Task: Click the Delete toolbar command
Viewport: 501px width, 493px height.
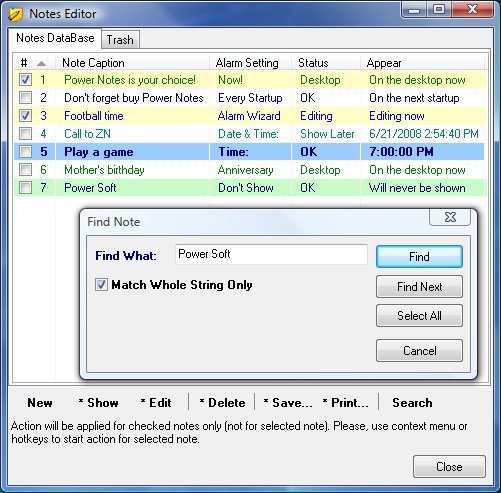Action: (x=222, y=403)
